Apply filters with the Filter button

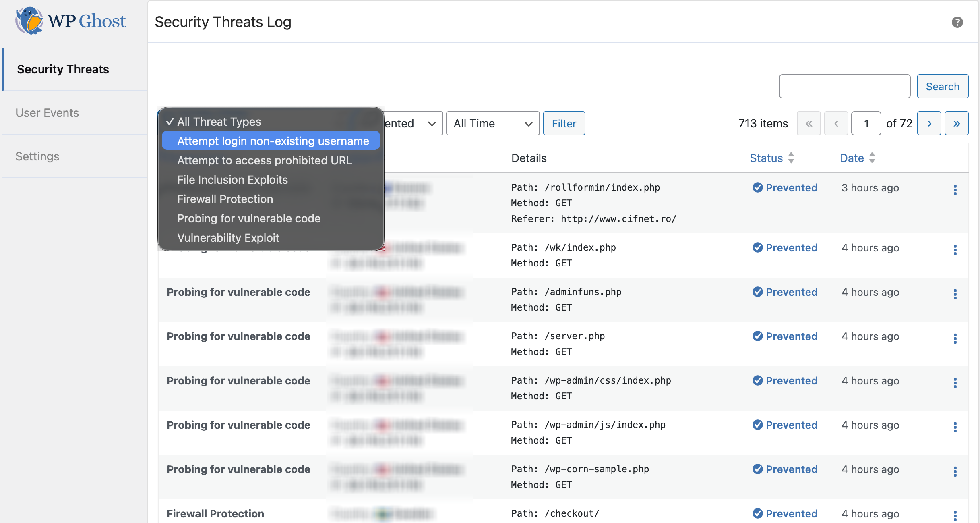(x=564, y=123)
